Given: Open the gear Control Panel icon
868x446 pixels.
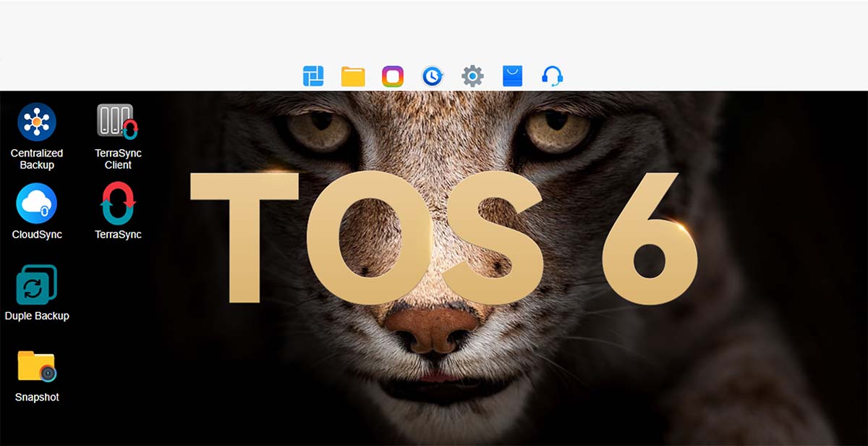Looking at the screenshot, I should coord(472,76).
